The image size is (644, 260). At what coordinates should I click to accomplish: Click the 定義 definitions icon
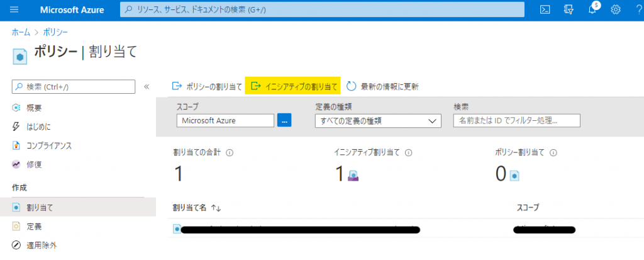click(x=16, y=226)
